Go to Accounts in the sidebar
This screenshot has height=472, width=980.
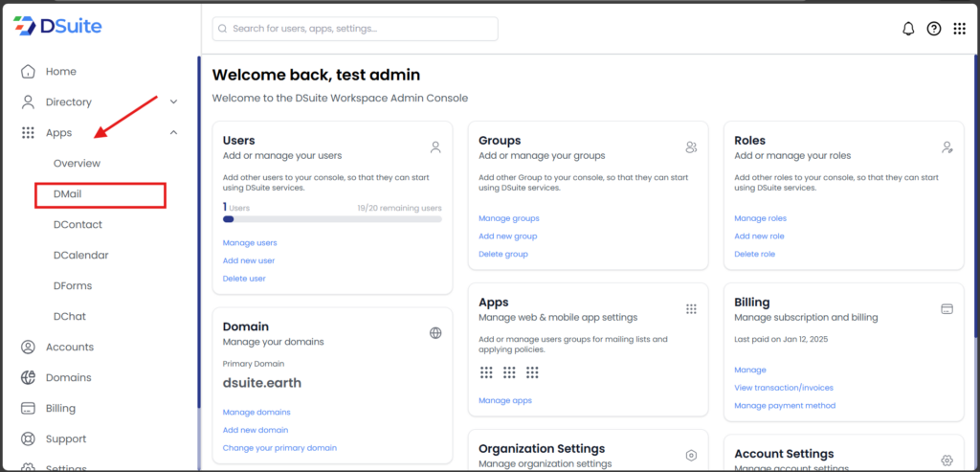pyautogui.click(x=69, y=347)
